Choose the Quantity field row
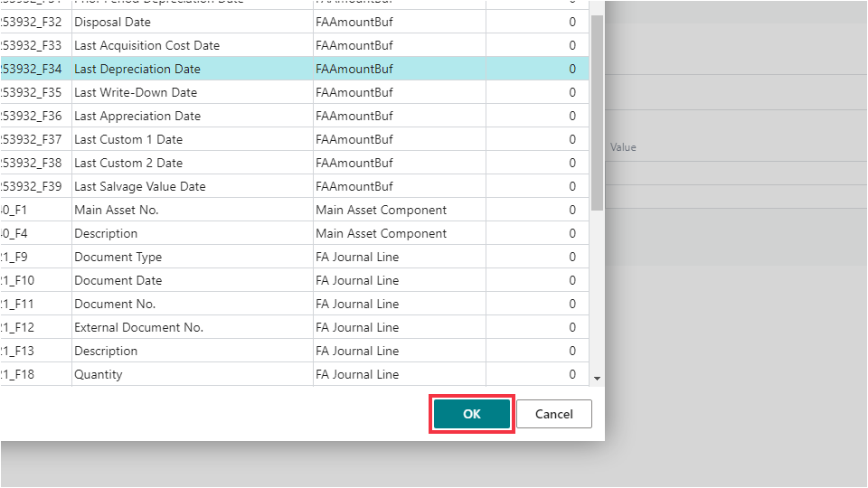Viewport: 868px width, 488px height. (x=295, y=374)
